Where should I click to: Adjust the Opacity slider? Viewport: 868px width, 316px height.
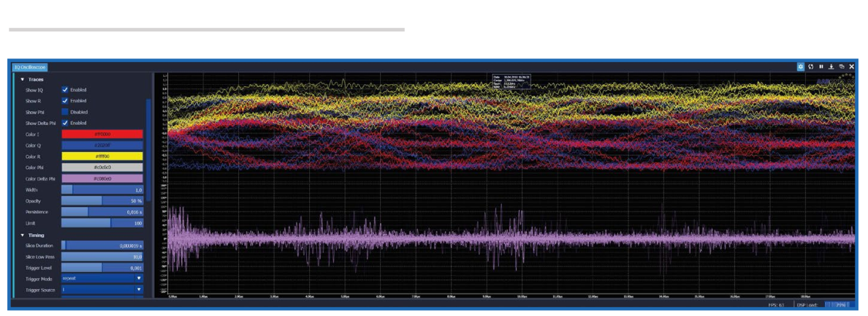tap(102, 200)
